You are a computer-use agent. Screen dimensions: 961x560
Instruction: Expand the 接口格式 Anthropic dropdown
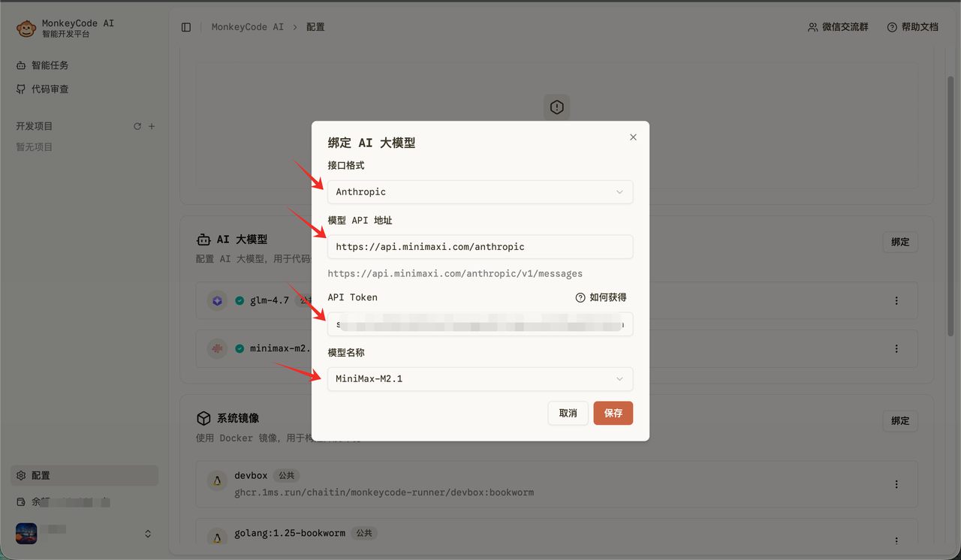[480, 192]
